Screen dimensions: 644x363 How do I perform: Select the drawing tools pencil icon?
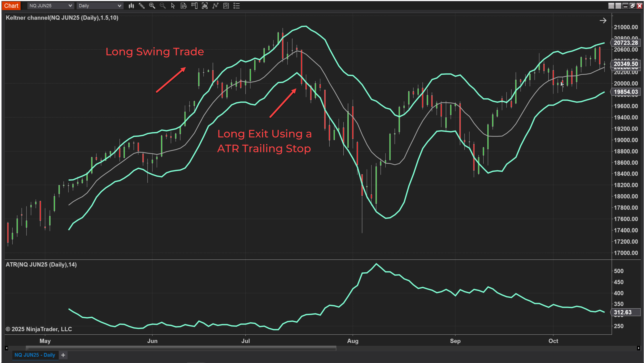(x=142, y=6)
